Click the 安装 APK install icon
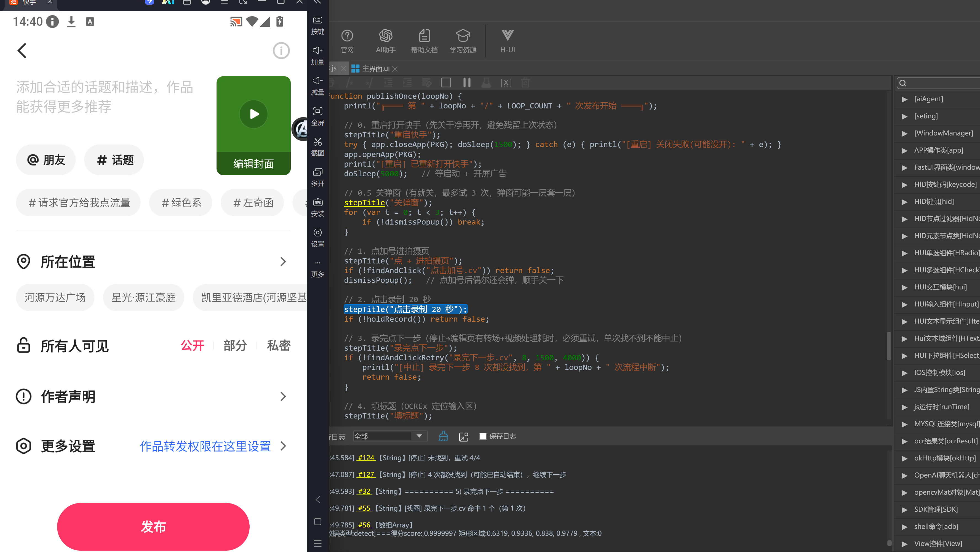Image resolution: width=980 pixels, height=552 pixels. [x=318, y=208]
